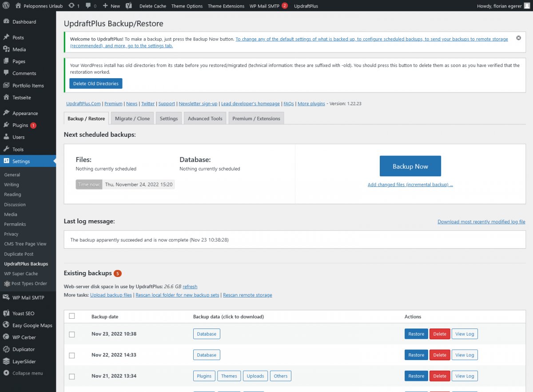The image size is (533, 392).
Task: Click the Yoast SEO sidebar icon
Action: (x=6, y=313)
